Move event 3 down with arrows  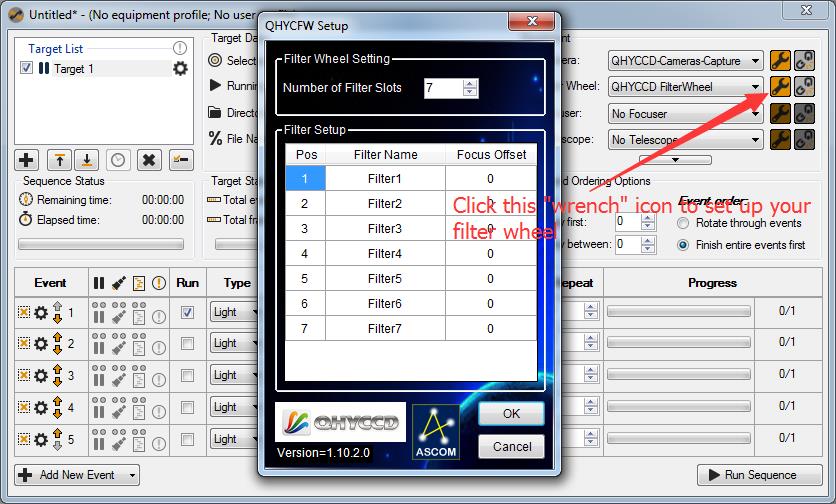point(57,381)
